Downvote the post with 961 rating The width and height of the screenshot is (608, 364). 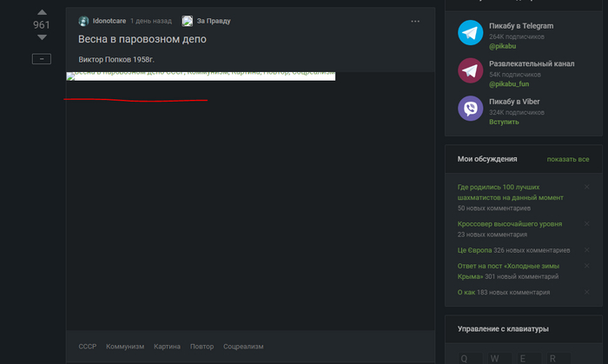[x=42, y=37]
